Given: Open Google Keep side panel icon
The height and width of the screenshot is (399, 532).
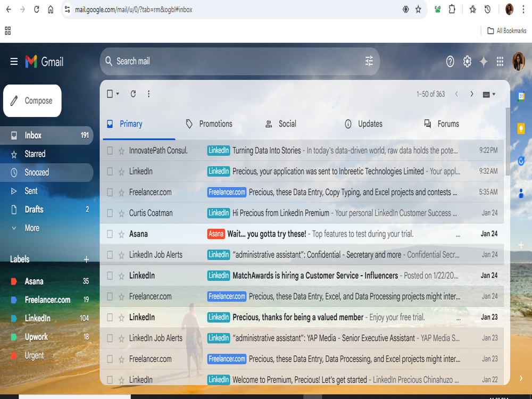Looking at the screenshot, I should pyautogui.click(x=521, y=129).
